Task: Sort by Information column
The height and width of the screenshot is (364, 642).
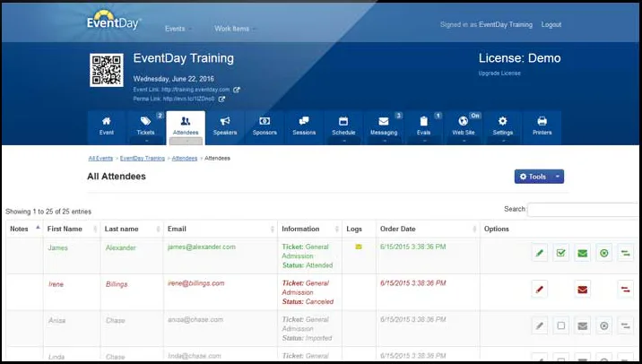Action: click(309, 229)
